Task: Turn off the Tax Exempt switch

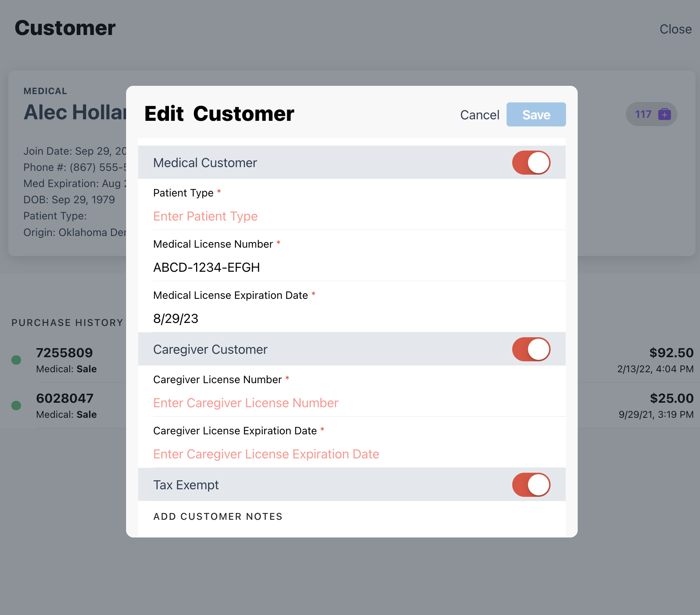Action: (531, 485)
